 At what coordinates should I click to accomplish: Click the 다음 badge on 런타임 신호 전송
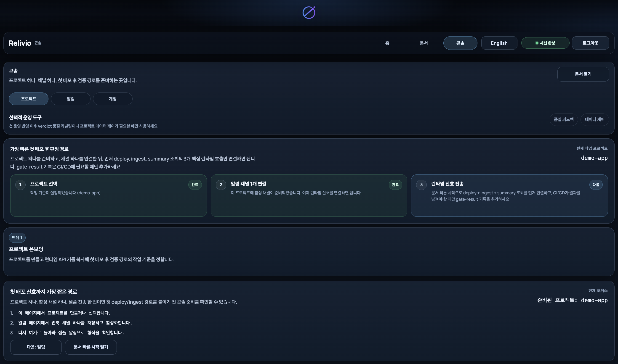pos(596,185)
